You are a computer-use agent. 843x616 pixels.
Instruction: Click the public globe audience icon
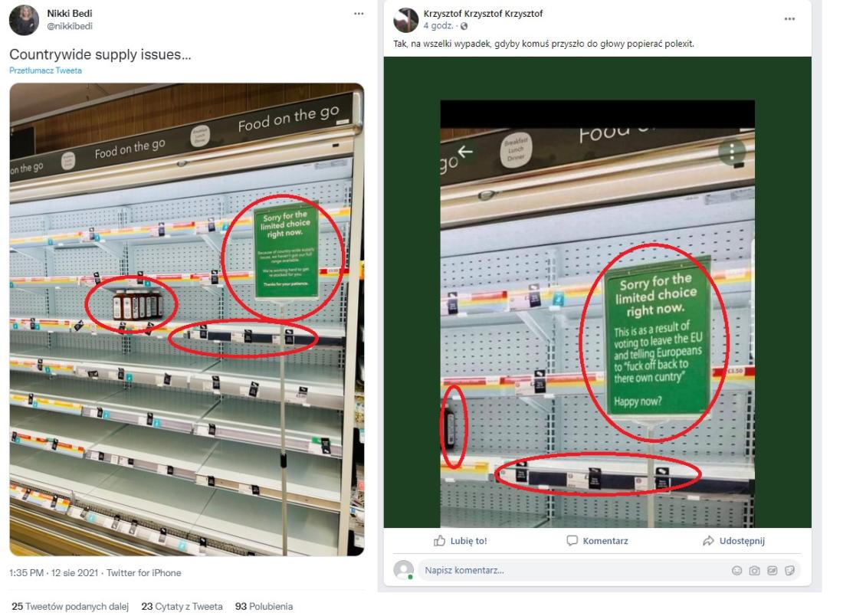pos(464,26)
